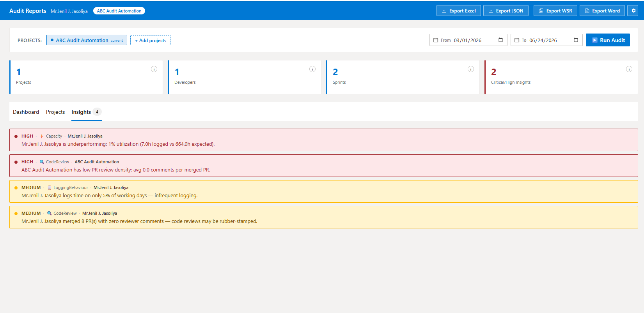Click the low PR review density insight text
The height and width of the screenshot is (313, 644).
coord(116,170)
